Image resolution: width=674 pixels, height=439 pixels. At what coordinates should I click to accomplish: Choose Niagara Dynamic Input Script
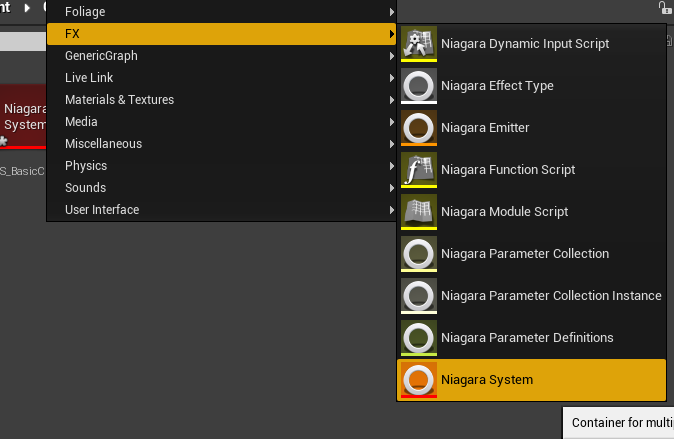(531, 43)
